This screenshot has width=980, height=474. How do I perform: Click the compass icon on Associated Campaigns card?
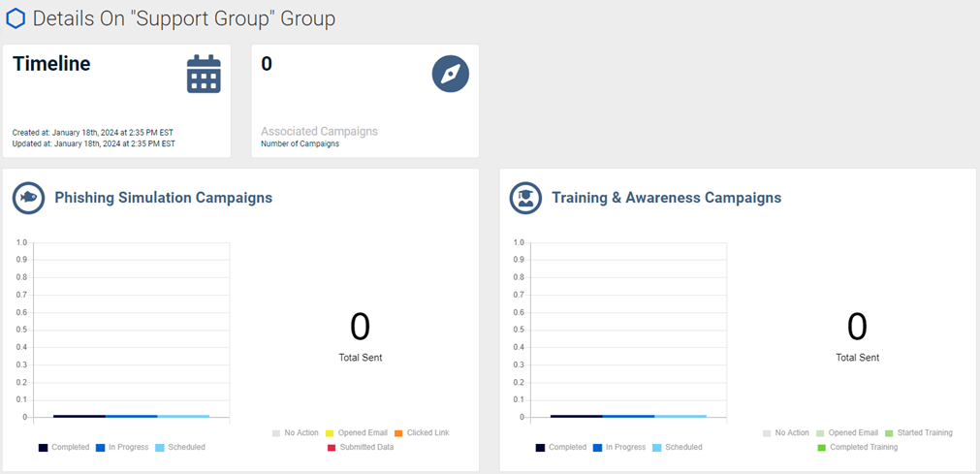click(451, 74)
